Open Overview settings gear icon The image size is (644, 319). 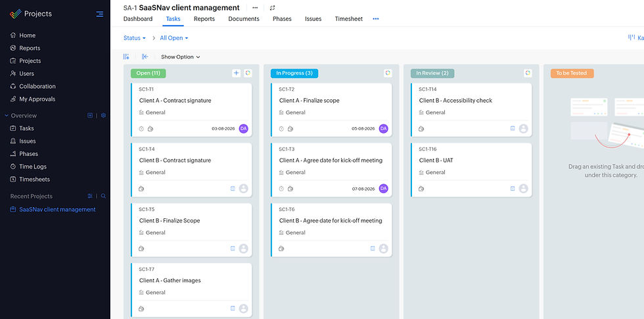tap(104, 116)
